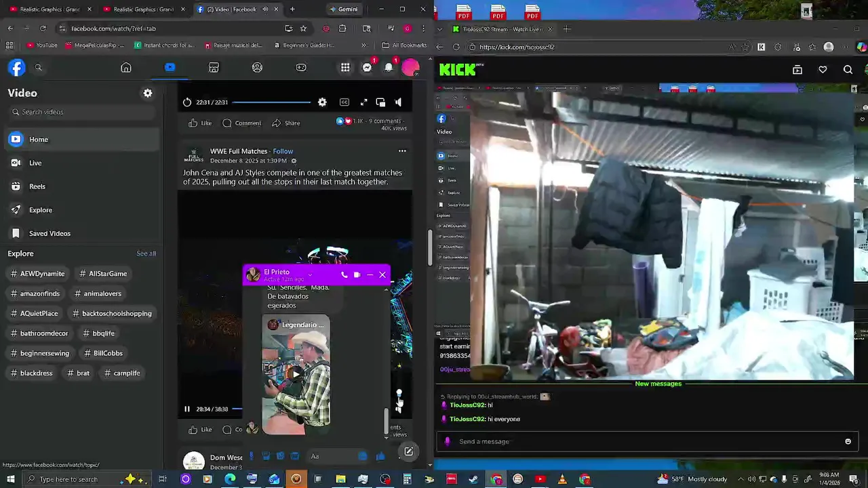Follow WWE Full Matches page
Image resolution: width=868 pixels, height=488 pixels.
[x=283, y=151]
